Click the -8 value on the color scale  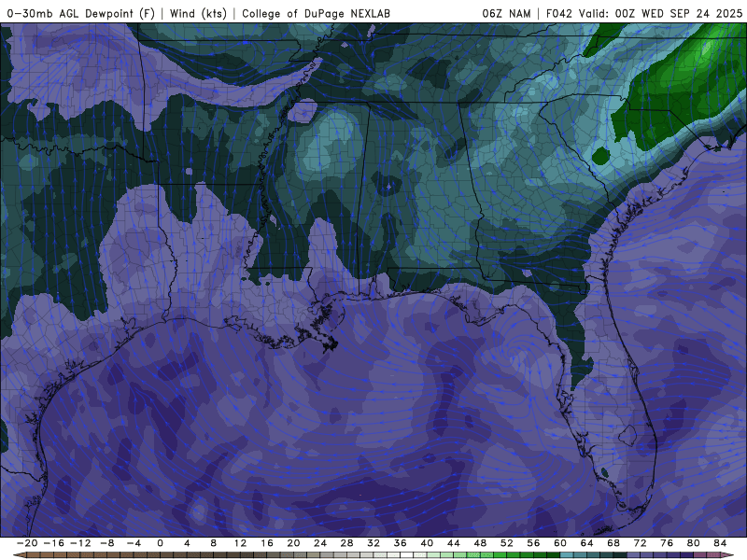(106, 543)
